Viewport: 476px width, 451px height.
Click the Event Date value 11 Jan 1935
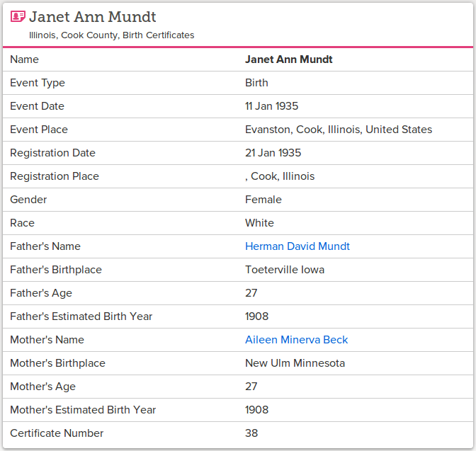[x=271, y=106]
